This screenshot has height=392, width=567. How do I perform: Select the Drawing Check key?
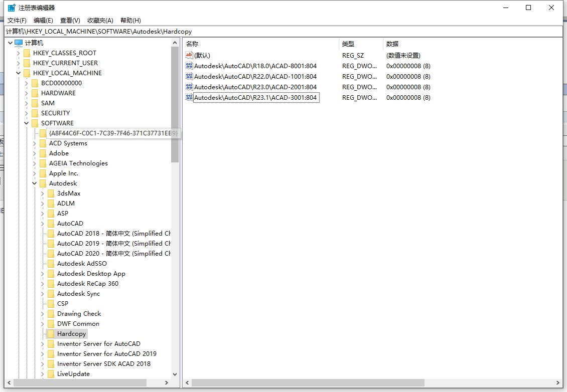(x=79, y=314)
